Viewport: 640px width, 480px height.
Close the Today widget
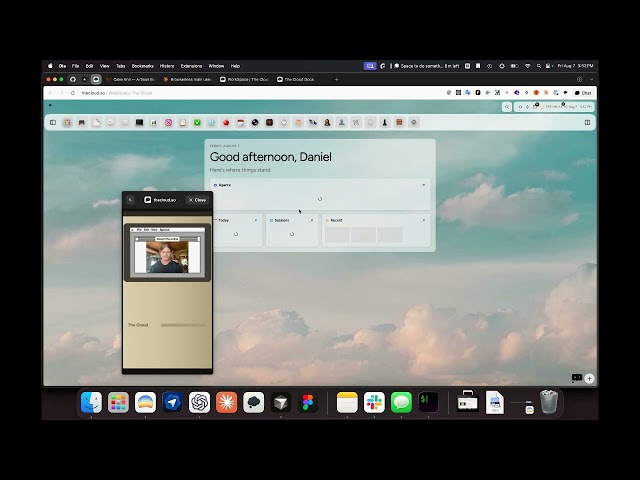pos(256,220)
